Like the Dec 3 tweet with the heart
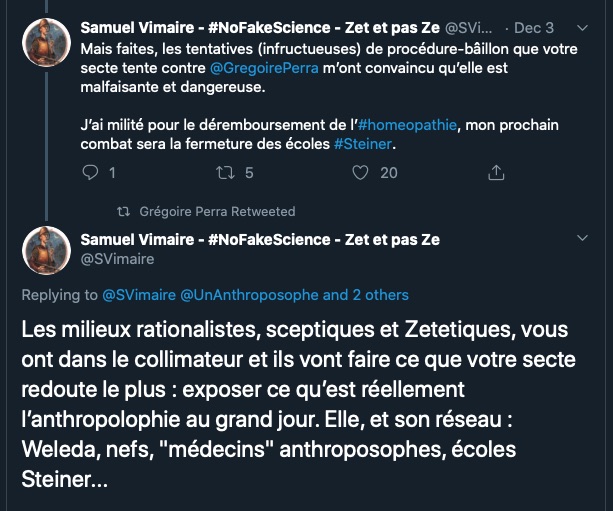This screenshot has width=613, height=511. click(362, 173)
